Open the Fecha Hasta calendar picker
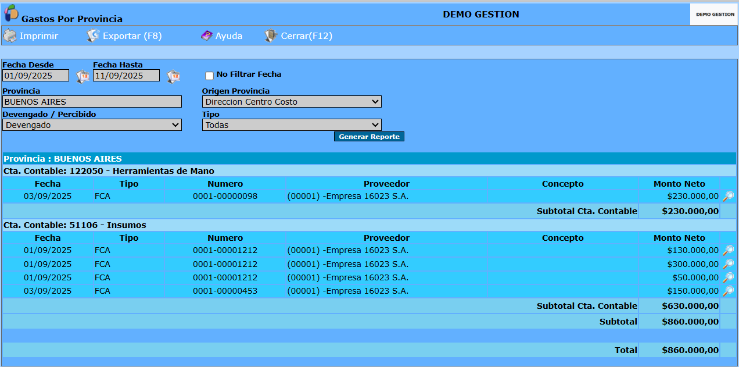Viewport: 739px width, 367px height. tap(173, 76)
